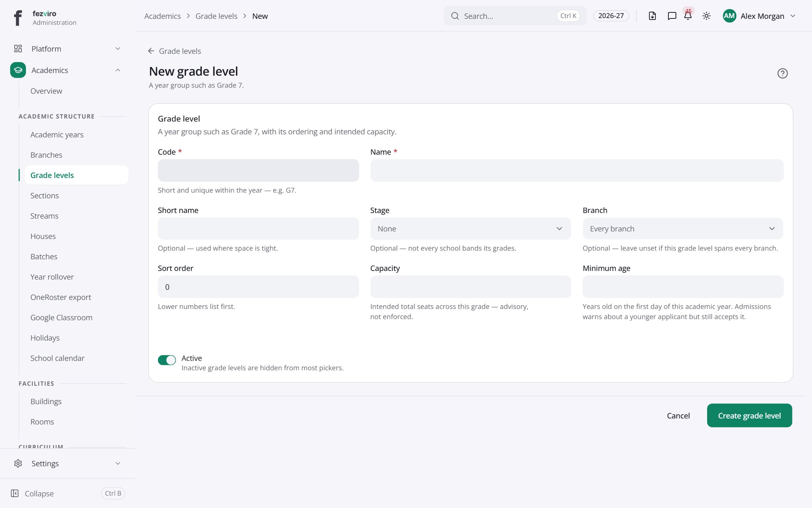Screen dimensions: 812x508
Task: Focus the Search box
Action: (515, 16)
